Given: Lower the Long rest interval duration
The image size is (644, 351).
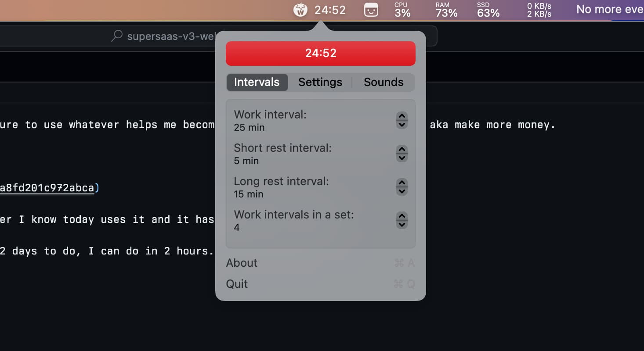Looking at the screenshot, I should point(402,191).
